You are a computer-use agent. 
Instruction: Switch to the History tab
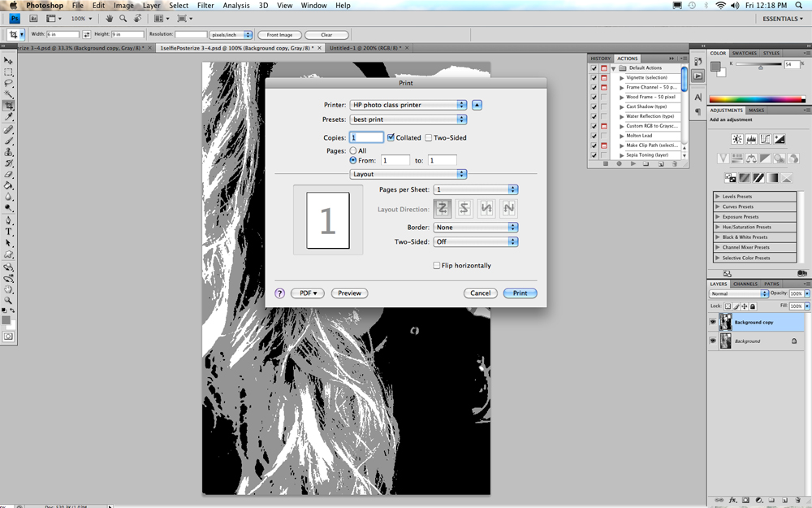600,59
